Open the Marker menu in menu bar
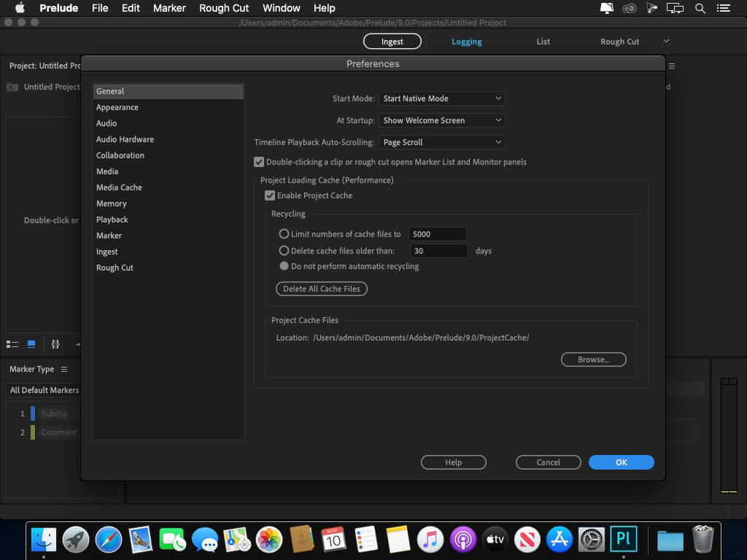The image size is (747, 560). (169, 8)
